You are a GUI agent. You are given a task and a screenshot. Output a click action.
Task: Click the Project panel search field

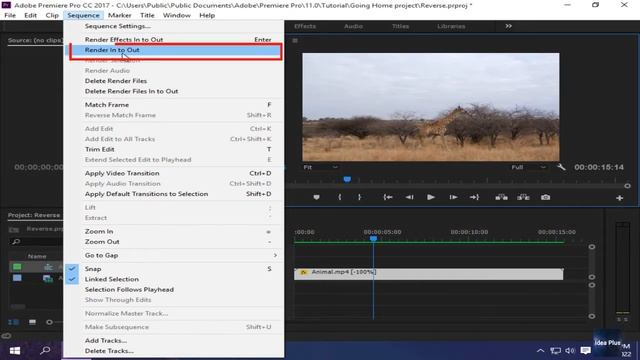tap(37, 242)
